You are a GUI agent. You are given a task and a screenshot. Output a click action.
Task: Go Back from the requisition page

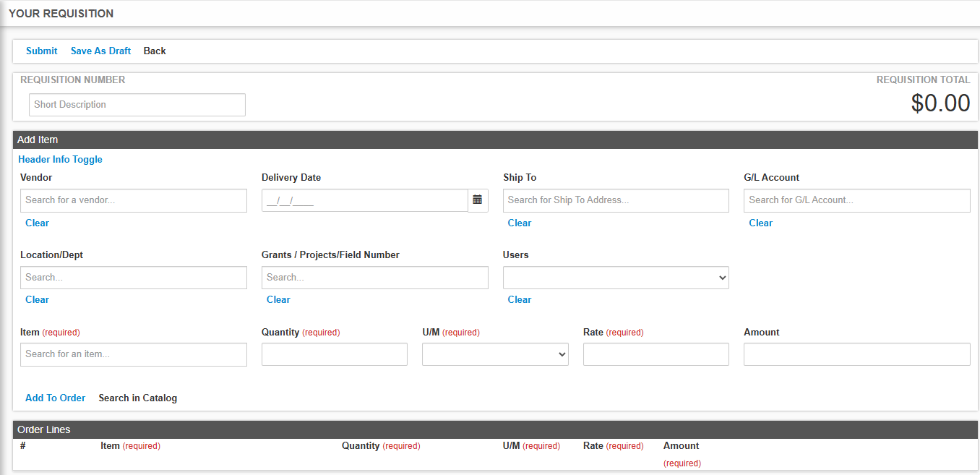click(x=154, y=51)
